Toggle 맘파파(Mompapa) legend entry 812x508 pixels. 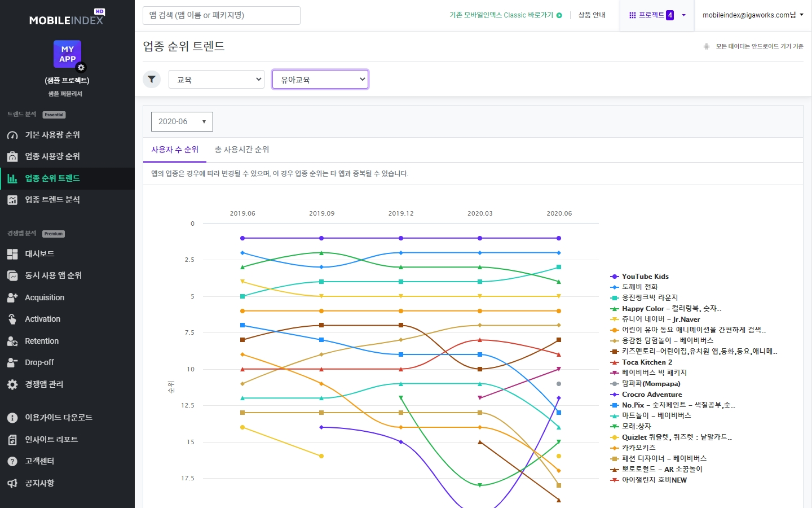pos(646,384)
